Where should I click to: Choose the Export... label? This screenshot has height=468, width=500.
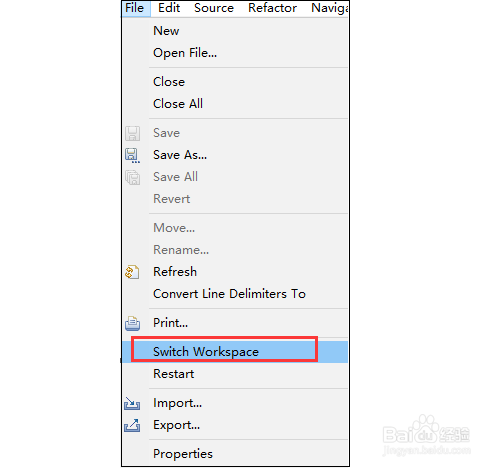click(x=176, y=425)
